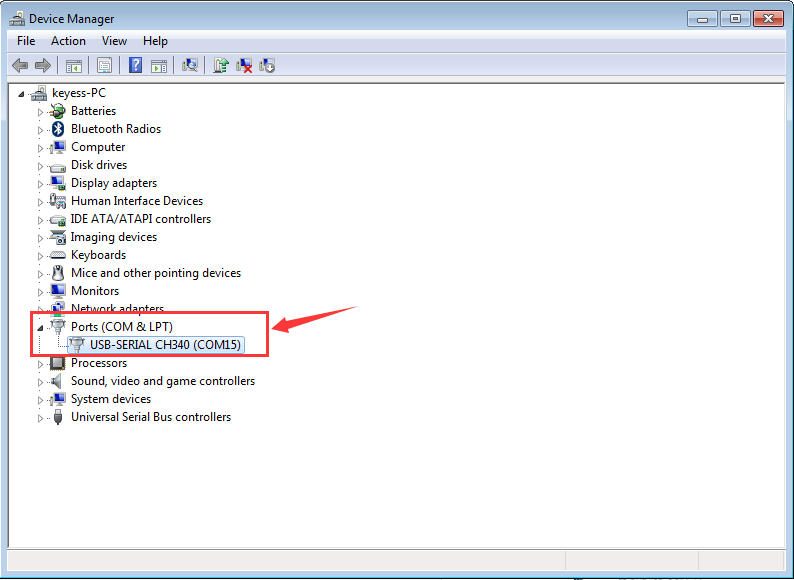Expand the Universal Serial Bus controllers arrow
This screenshot has width=794, height=580.
pos(40,418)
